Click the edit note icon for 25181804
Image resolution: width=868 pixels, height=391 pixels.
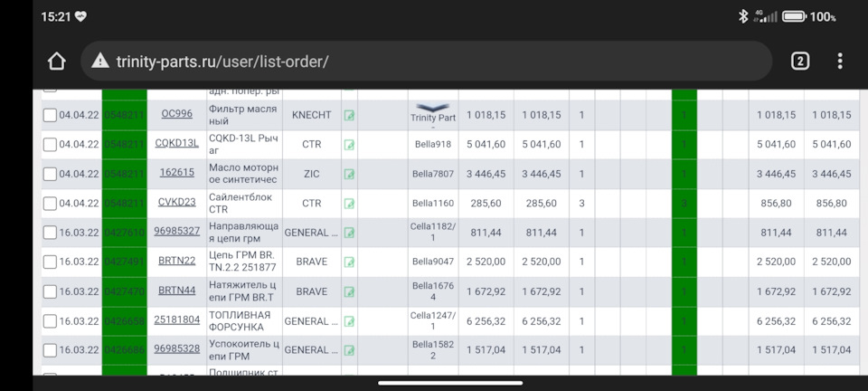click(x=349, y=320)
